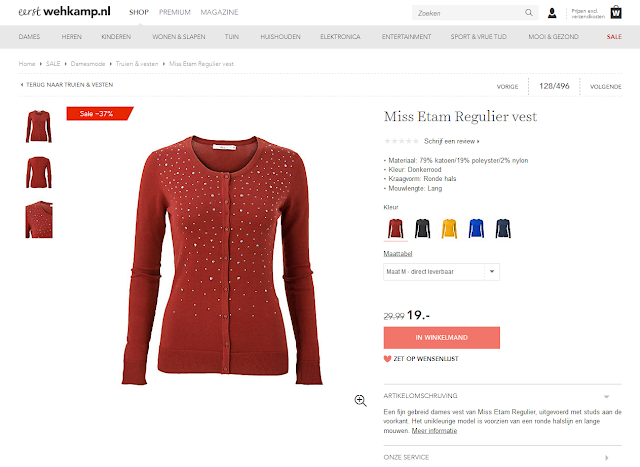Select the yellow vest color option
Viewport: 640px width, 467px height.
449,229
